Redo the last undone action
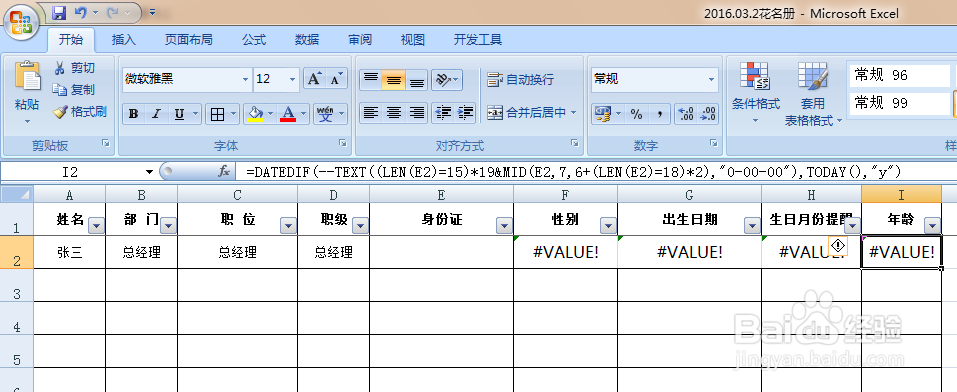Screen dimensions: 957x392 coord(113,12)
